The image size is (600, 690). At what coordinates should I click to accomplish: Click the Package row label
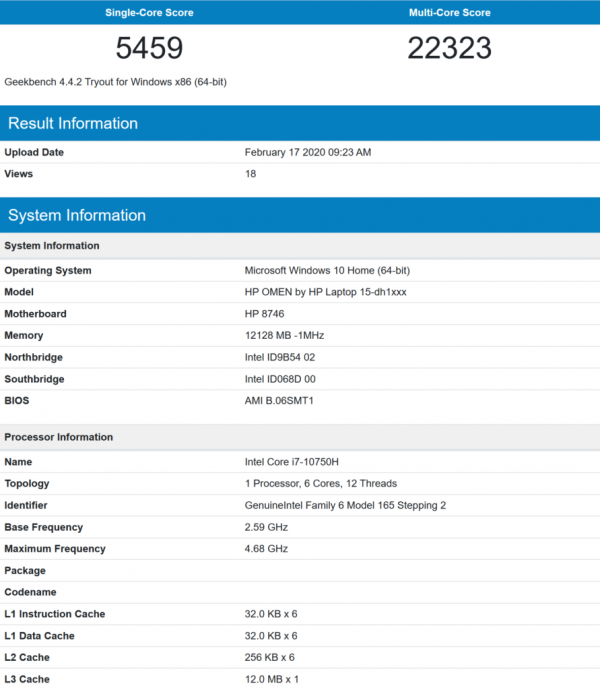pos(25,571)
